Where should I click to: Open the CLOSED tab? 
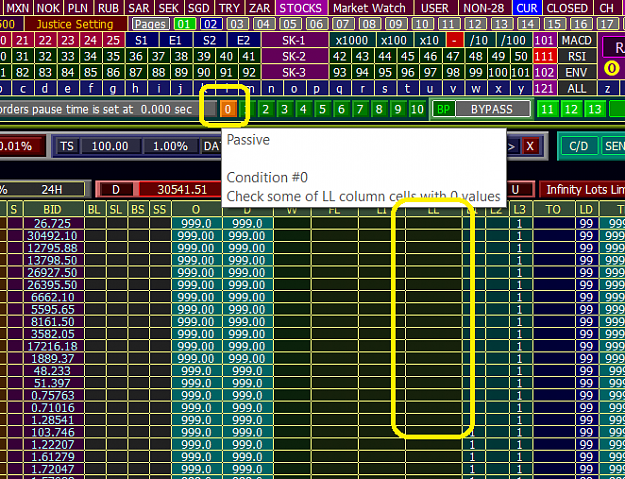[x=567, y=8]
